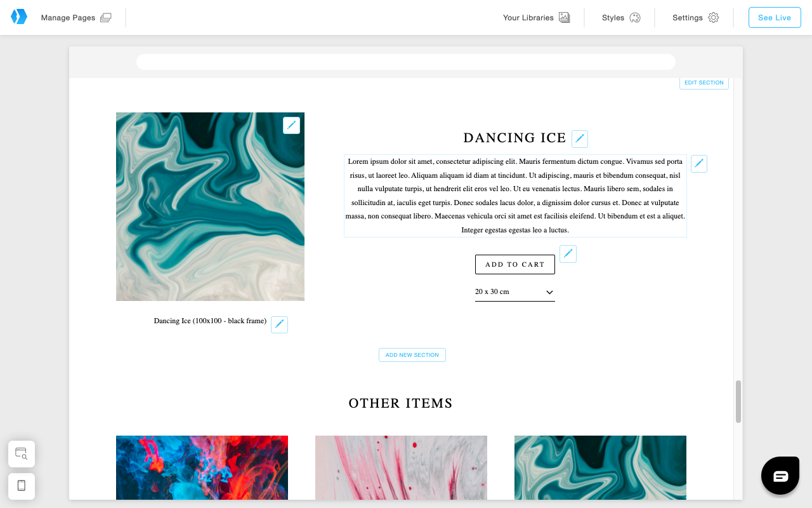The image size is (812, 508).
Task: Click the page vertical scrollbar handle
Action: 738,402
